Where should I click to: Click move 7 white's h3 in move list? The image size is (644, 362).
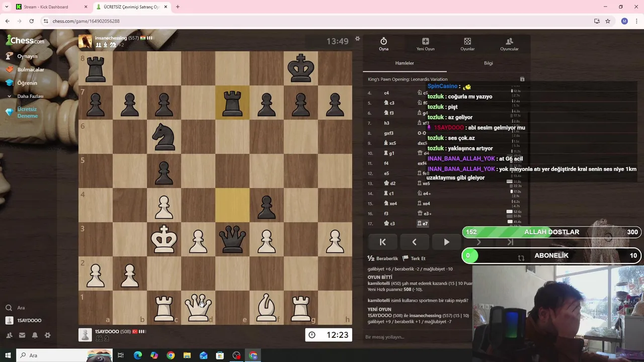click(x=386, y=123)
